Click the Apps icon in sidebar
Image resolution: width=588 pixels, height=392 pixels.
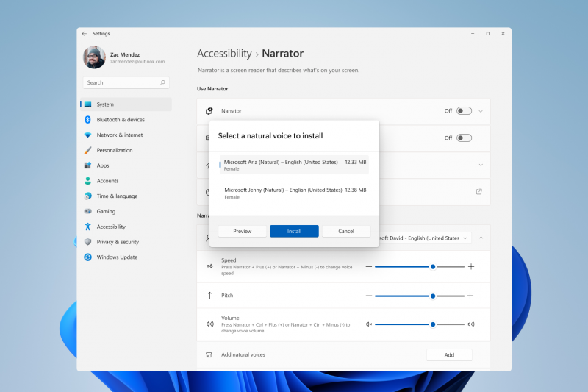pyautogui.click(x=87, y=165)
